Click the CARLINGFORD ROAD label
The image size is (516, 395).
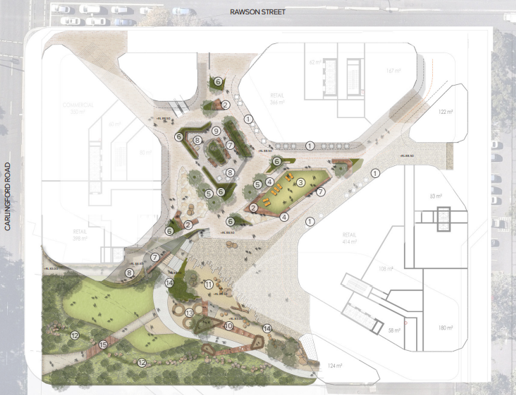tap(8, 196)
